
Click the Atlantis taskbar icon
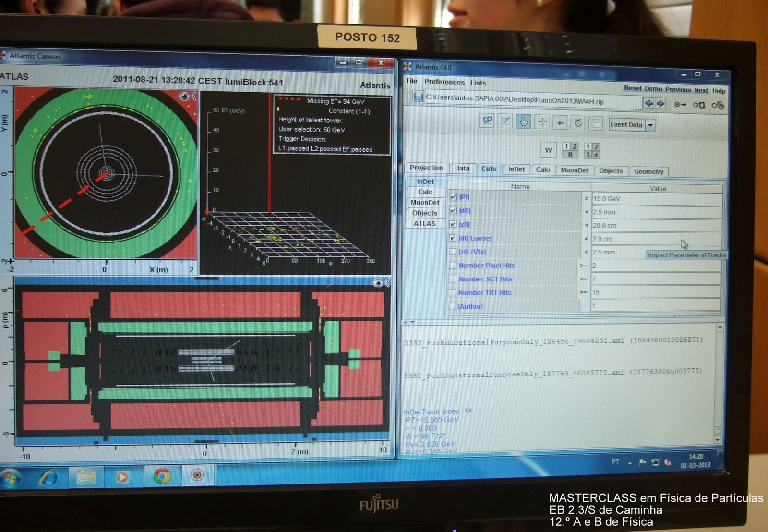[197, 475]
